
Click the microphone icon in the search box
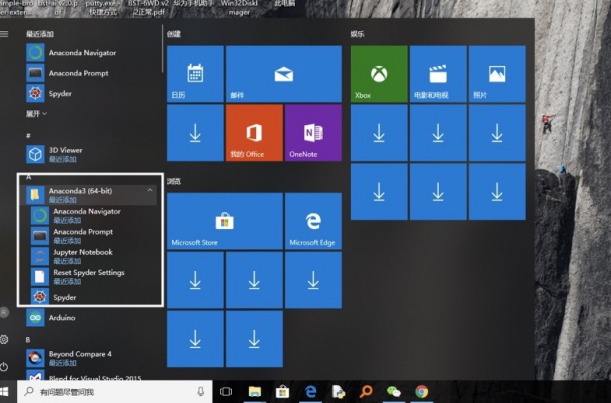[201, 392]
